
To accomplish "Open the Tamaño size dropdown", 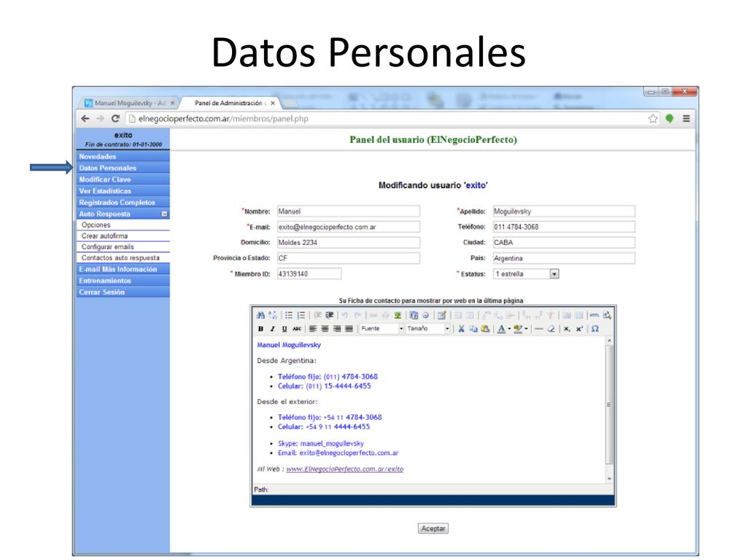I will [x=427, y=329].
